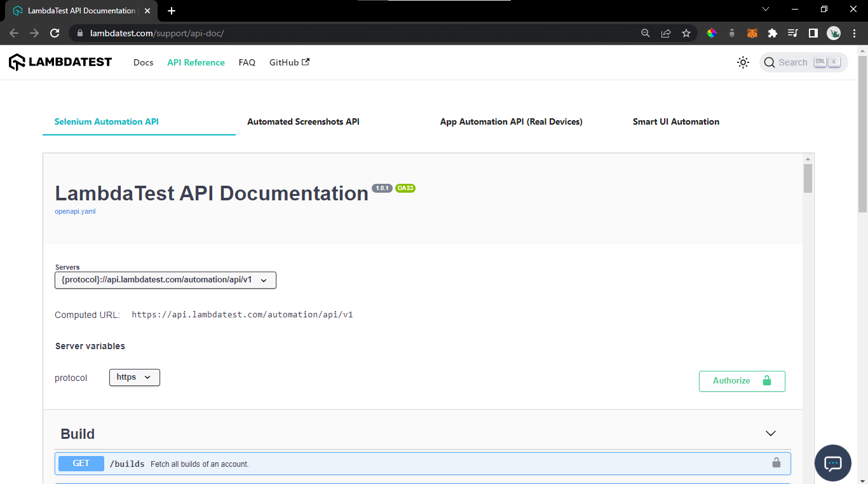Open the media control playlist icon
Image resolution: width=868 pixels, height=484 pixels.
[x=793, y=33]
